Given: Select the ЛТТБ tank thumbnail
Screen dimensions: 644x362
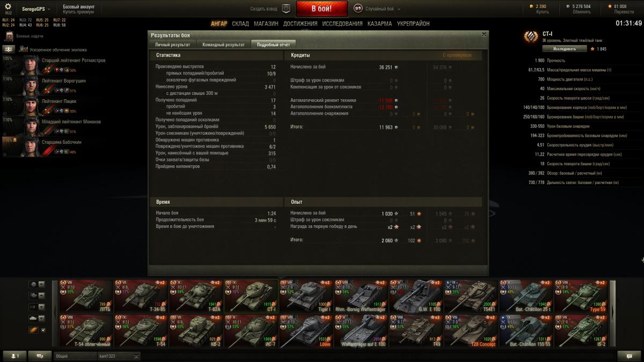Looking at the screenshot, I should click(x=86, y=295).
